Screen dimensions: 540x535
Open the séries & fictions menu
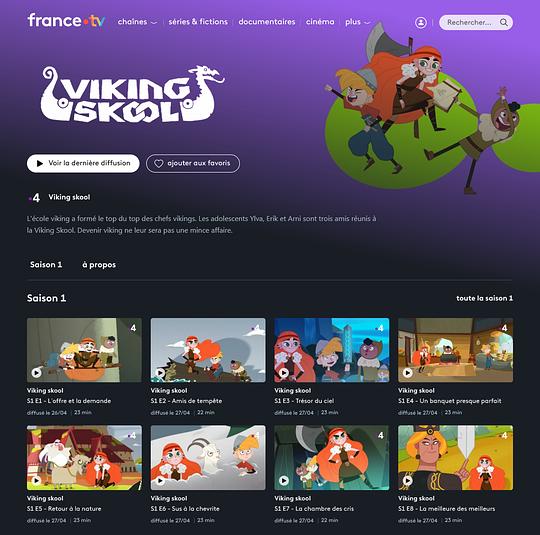click(x=198, y=22)
